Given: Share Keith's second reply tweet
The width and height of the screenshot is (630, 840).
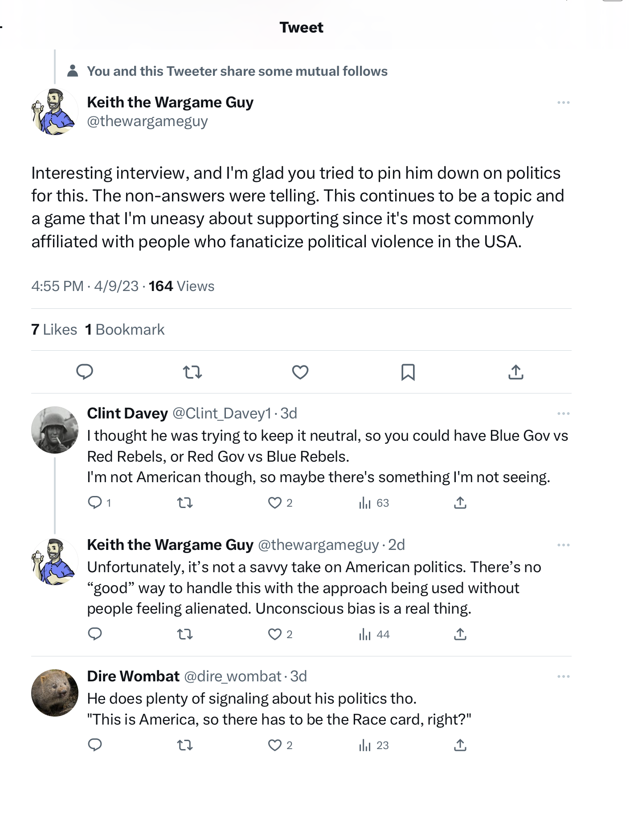Looking at the screenshot, I should pos(460,634).
